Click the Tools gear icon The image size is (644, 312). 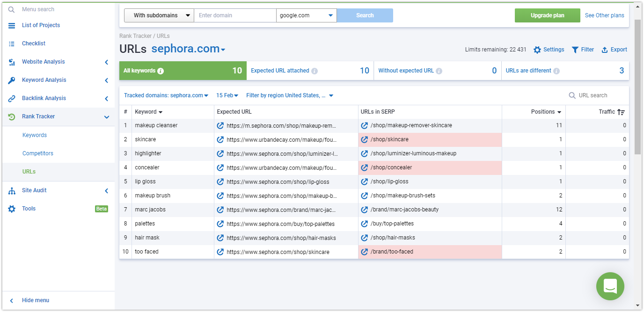click(x=12, y=209)
